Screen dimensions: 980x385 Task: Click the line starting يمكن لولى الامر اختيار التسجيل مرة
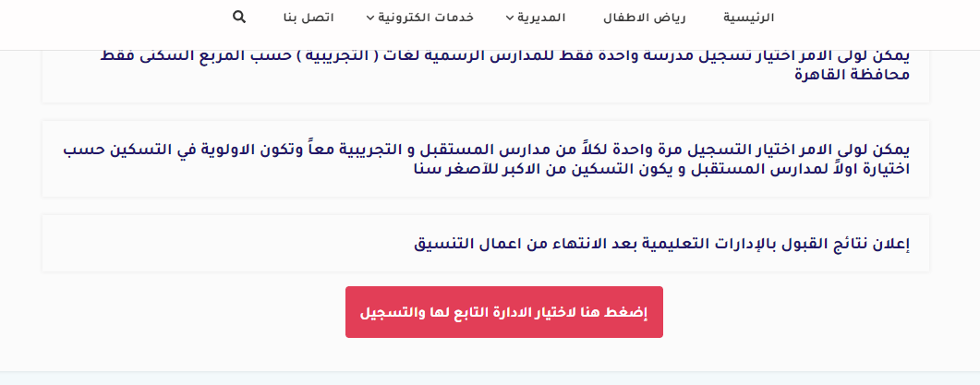[487, 150]
